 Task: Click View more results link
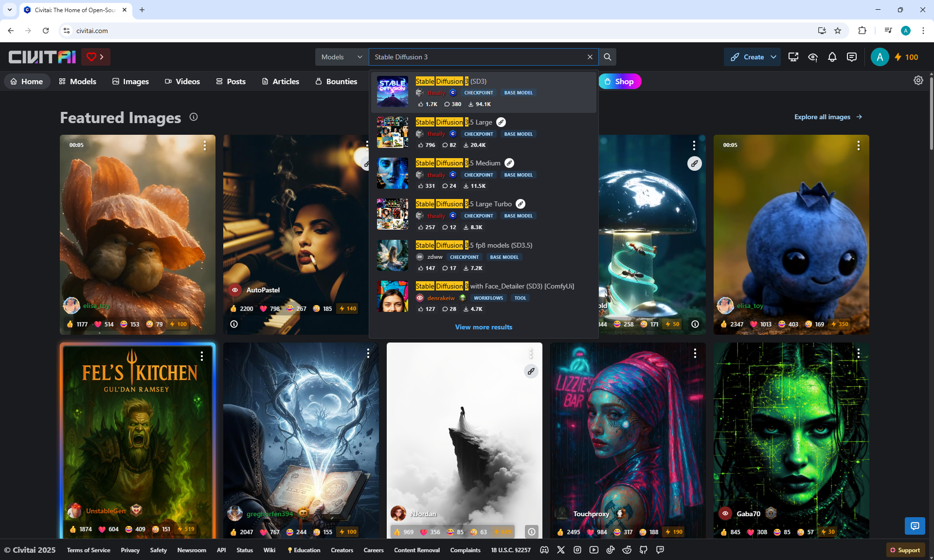[x=484, y=327]
